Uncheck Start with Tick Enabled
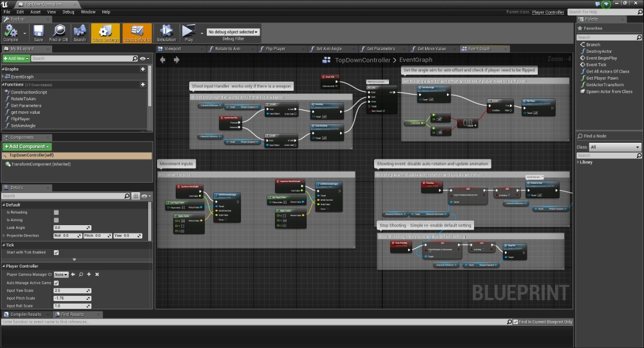The width and height of the screenshot is (644, 348). (56, 252)
